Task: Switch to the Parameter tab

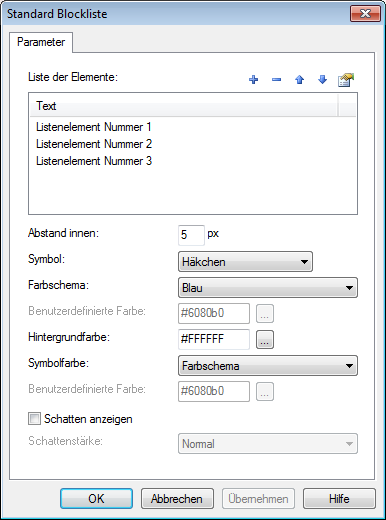Action: 41,42
